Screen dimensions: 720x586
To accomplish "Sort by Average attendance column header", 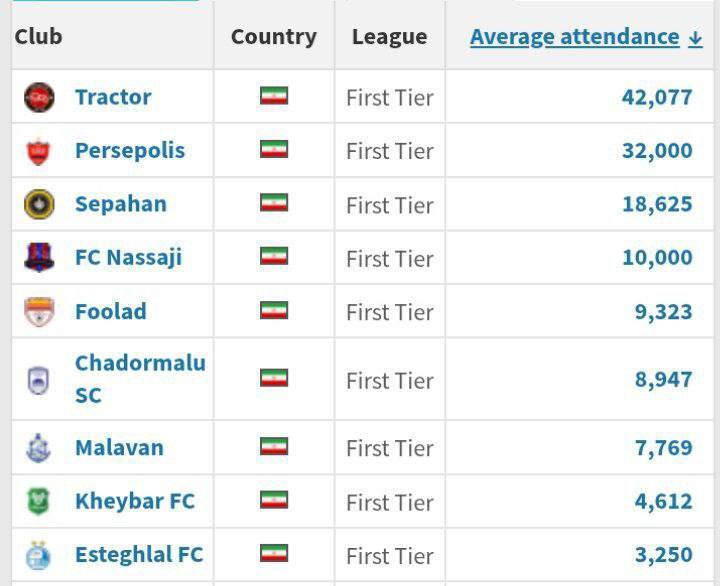I will 574,37.
